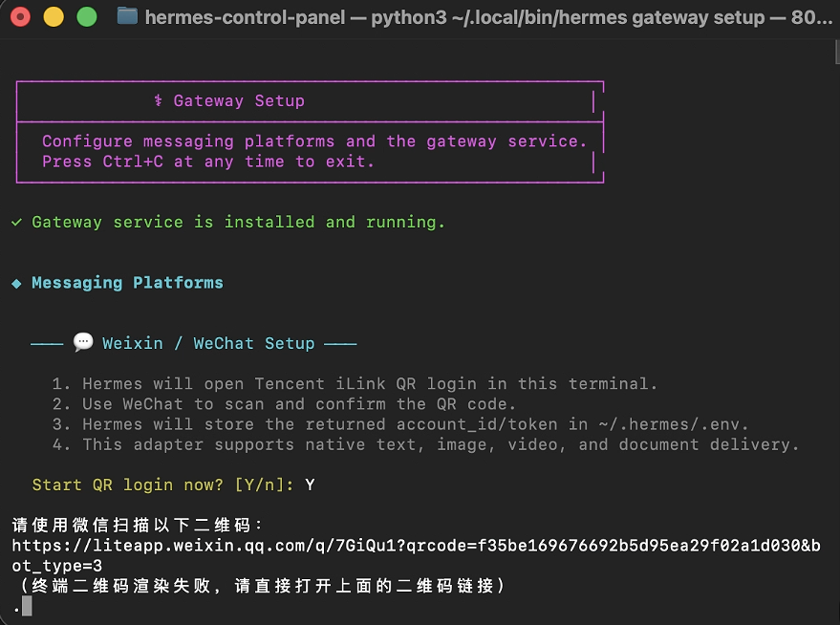Click the terminal vertical scrollbar thumb
The height and width of the screenshot is (625, 840).
837,52
